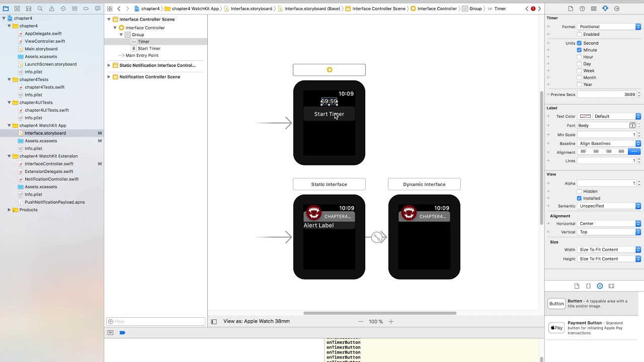644x362 pixels.
Task: Open the Text Color dropdown
Action: [617, 116]
